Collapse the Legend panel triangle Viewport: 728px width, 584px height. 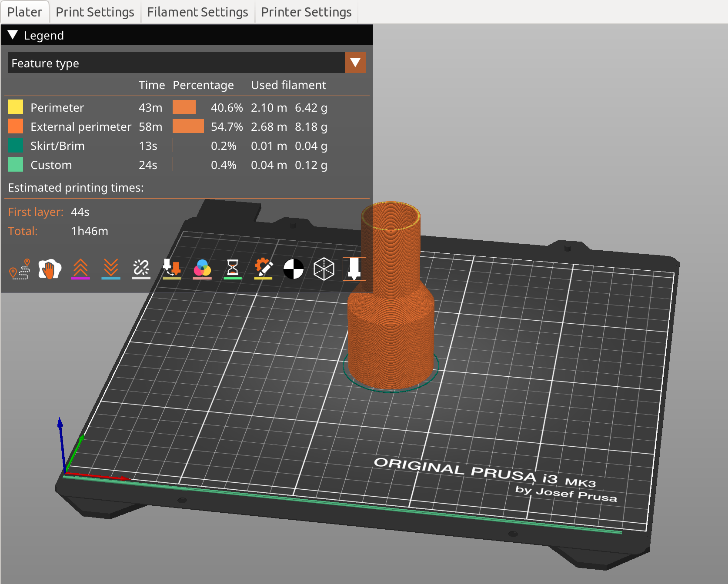click(13, 35)
